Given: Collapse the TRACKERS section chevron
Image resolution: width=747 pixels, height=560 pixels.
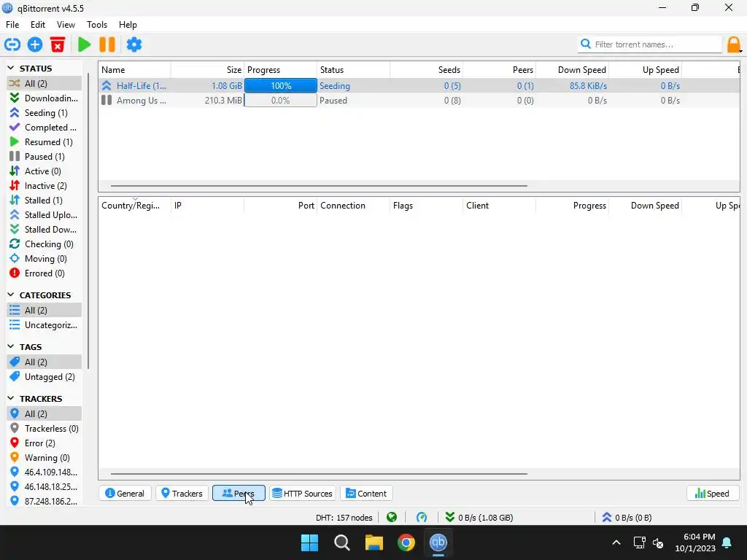Looking at the screenshot, I should tap(11, 399).
